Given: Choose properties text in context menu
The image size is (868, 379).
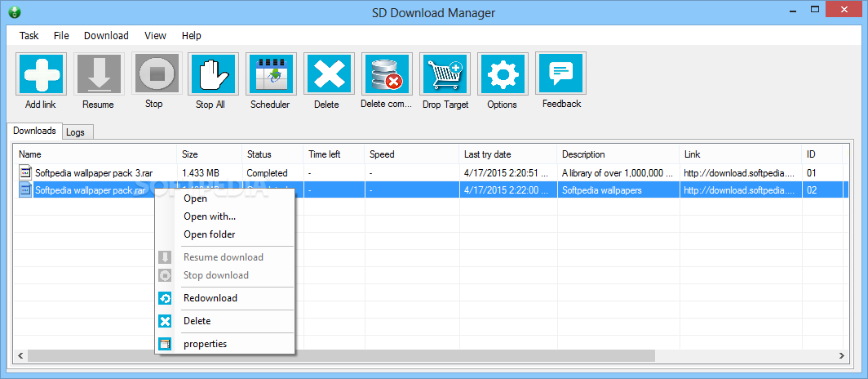Looking at the screenshot, I should (206, 344).
